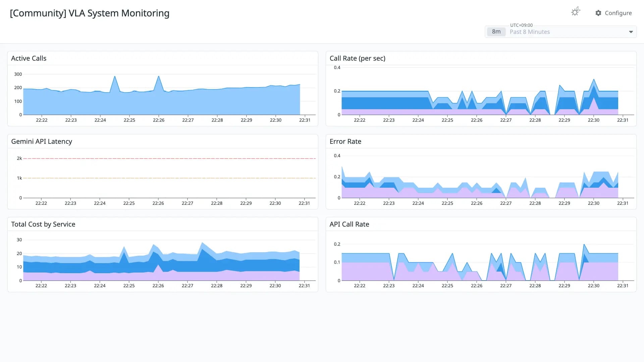Click the Active Calls spike before 22:25
Screen dimensions: 644x362
click(x=115, y=77)
